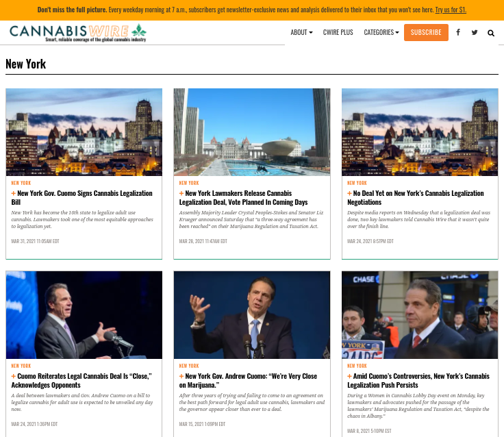Click plus icon beside Amid Cuomo's Controversies headline
The height and width of the screenshot is (437, 504).
click(349, 376)
